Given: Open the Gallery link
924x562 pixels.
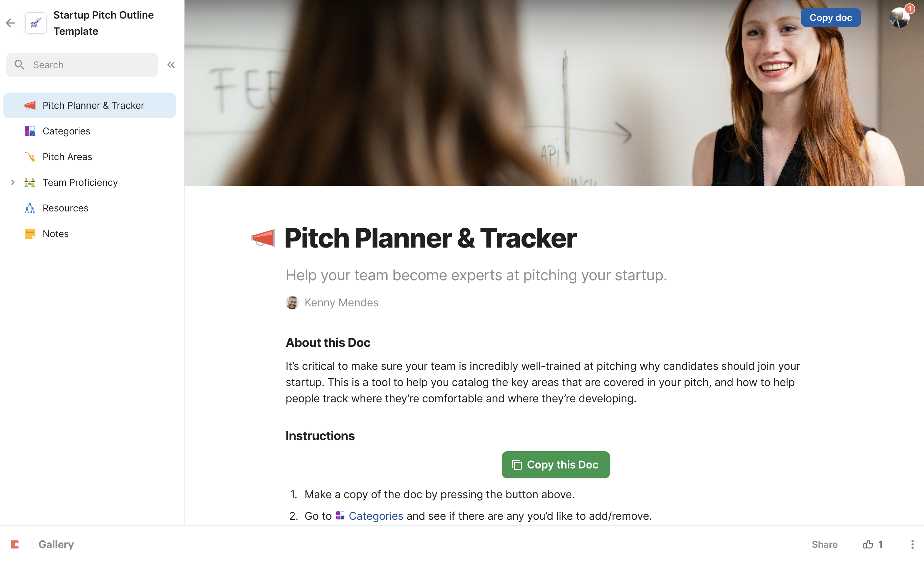Looking at the screenshot, I should 56,544.
